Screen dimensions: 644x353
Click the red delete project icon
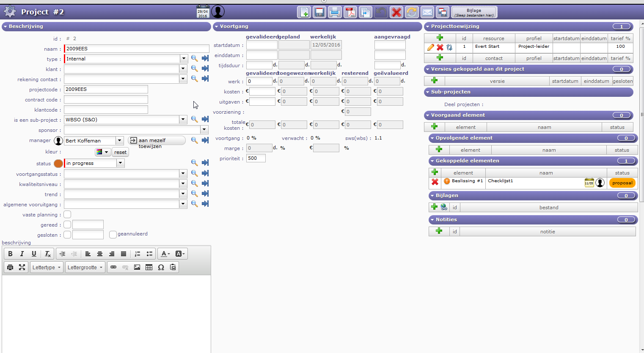396,12
